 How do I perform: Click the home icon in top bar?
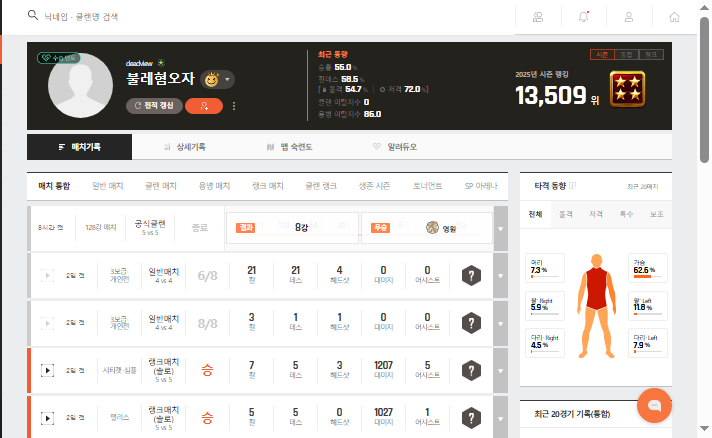point(674,17)
